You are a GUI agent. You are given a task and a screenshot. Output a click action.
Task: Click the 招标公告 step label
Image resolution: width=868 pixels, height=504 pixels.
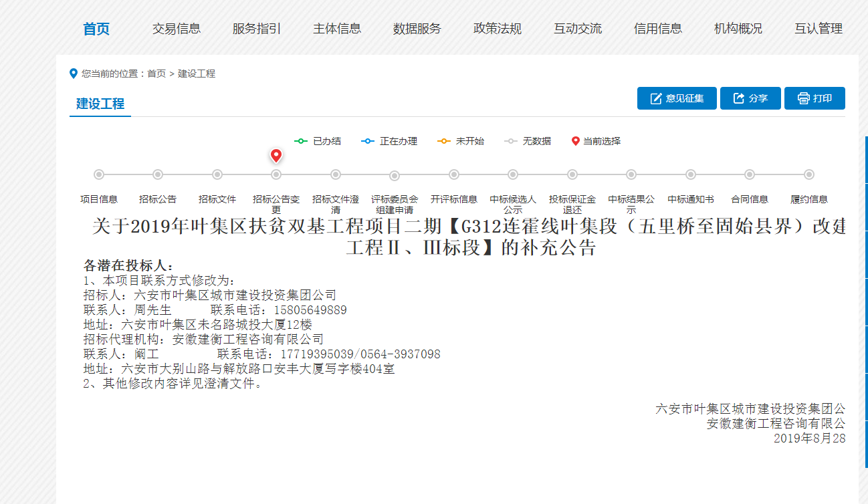tap(158, 199)
